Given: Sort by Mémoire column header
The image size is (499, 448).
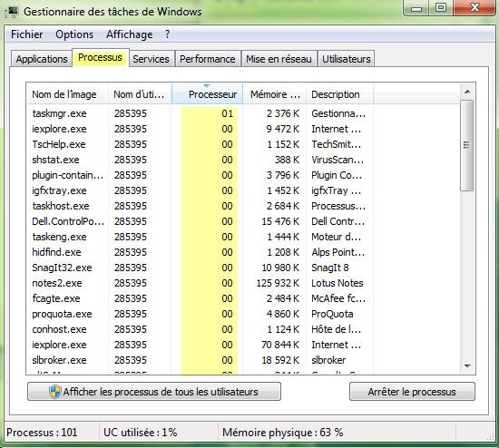Looking at the screenshot, I should [275, 94].
